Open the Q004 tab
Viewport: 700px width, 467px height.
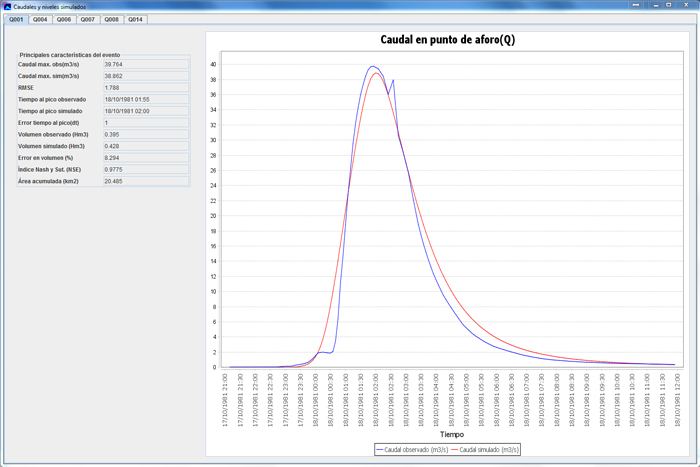(40, 19)
